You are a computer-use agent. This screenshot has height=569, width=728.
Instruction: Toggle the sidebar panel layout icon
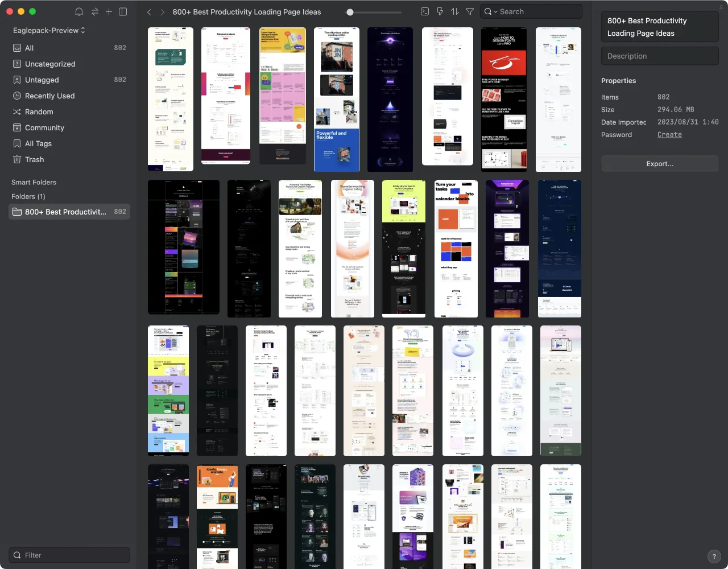123,12
